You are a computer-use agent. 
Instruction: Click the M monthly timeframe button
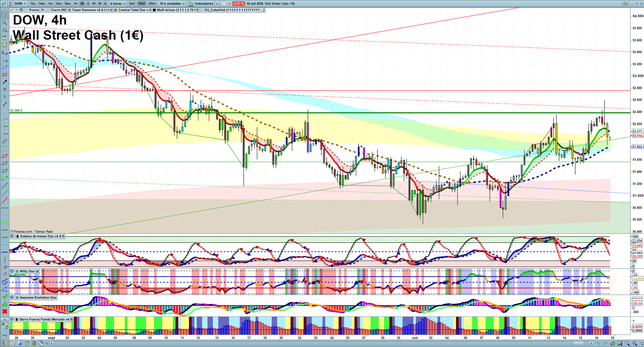[x=99, y=4]
